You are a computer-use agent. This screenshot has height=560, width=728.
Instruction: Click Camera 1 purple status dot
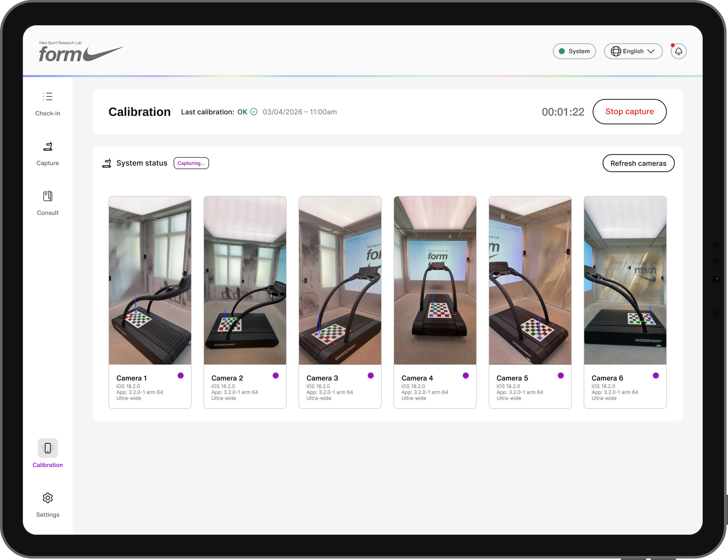[x=181, y=376]
